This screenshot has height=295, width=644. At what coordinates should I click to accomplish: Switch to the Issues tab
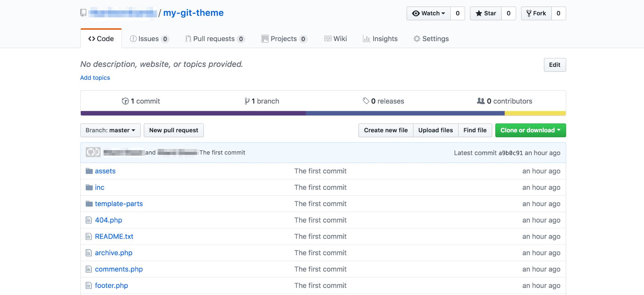pos(149,39)
